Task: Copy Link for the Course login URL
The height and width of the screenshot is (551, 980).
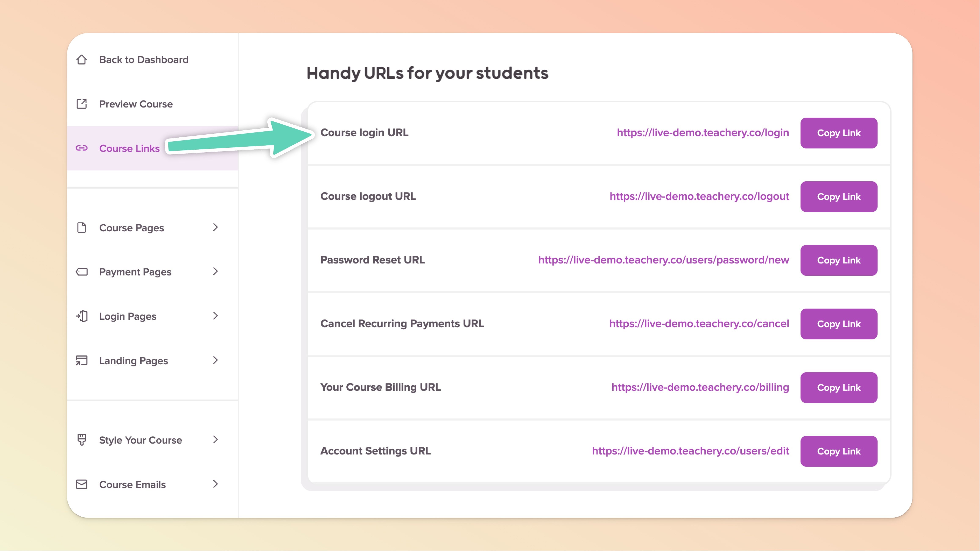Action: pos(838,133)
